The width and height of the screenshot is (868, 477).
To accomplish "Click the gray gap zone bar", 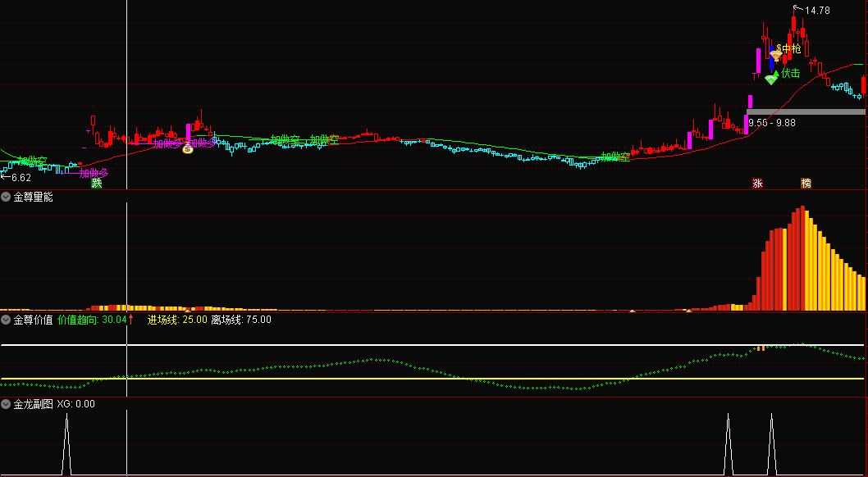I will tap(806, 111).
